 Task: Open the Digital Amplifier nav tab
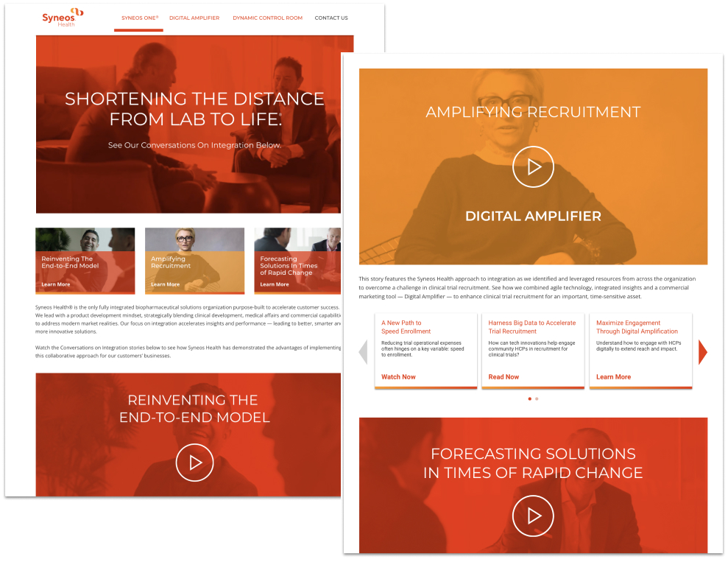point(194,18)
